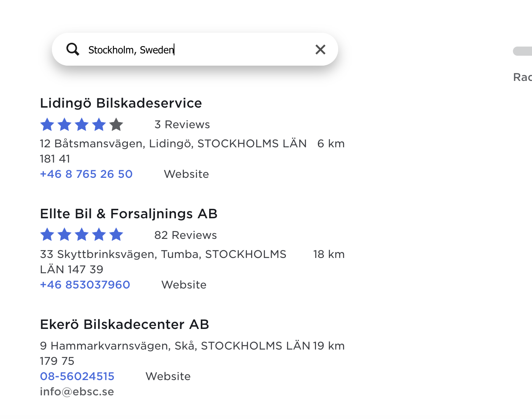
Task: Open Lidingö Bilskadeservice listing title
Action: click(x=121, y=103)
